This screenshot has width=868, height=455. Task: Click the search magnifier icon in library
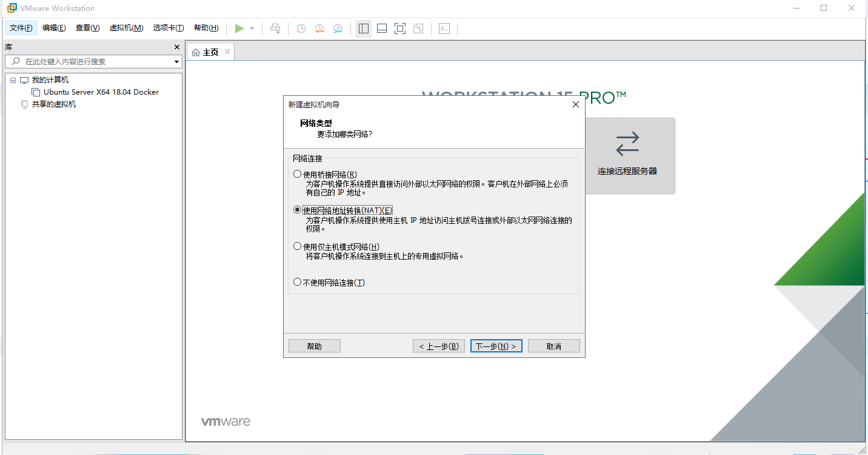pyautogui.click(x=16, y=61)
